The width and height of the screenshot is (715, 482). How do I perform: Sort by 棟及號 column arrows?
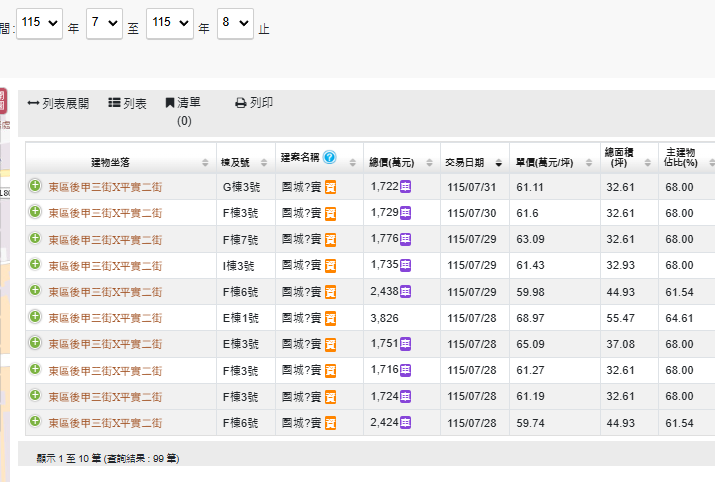(264, 163)
